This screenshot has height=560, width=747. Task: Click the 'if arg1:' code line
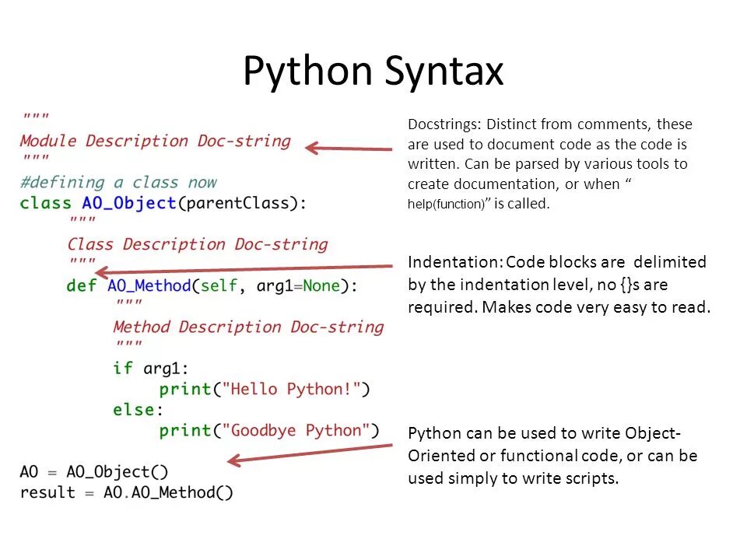(150, 368)
